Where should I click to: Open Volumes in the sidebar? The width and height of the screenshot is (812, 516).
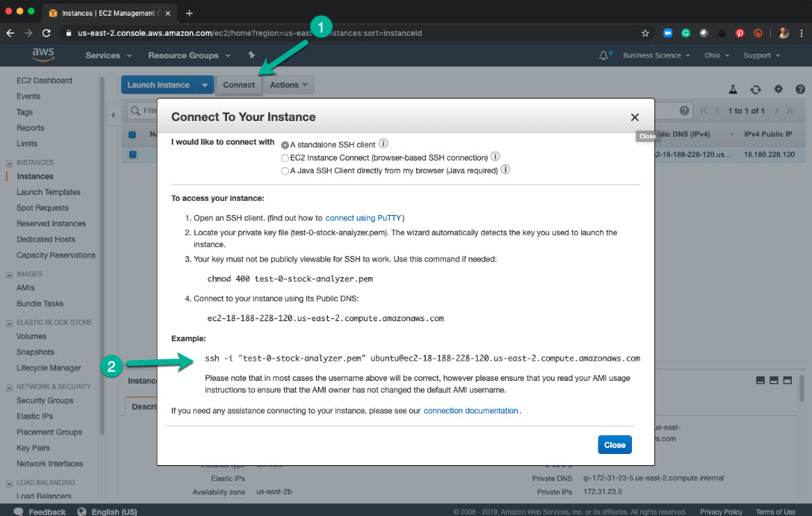(x=31, y=337)
